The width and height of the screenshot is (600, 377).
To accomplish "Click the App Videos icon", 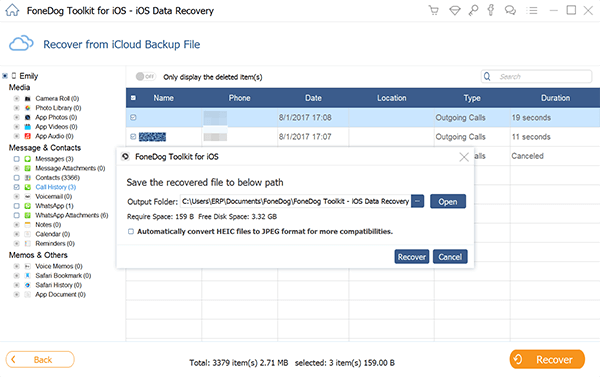I will (28, 127).
